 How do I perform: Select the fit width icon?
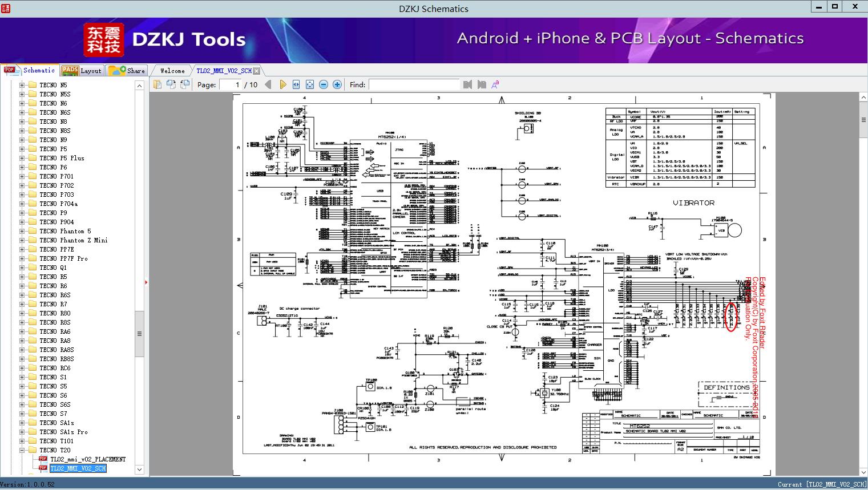(296, 84)
